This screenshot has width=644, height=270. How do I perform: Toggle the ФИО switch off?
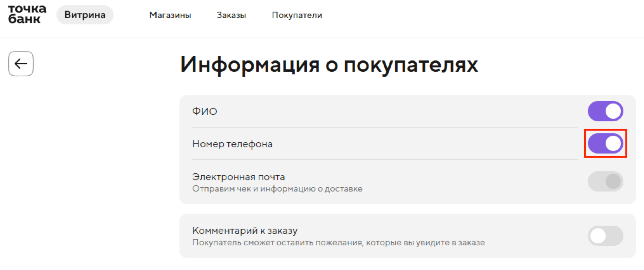(605, 111)
